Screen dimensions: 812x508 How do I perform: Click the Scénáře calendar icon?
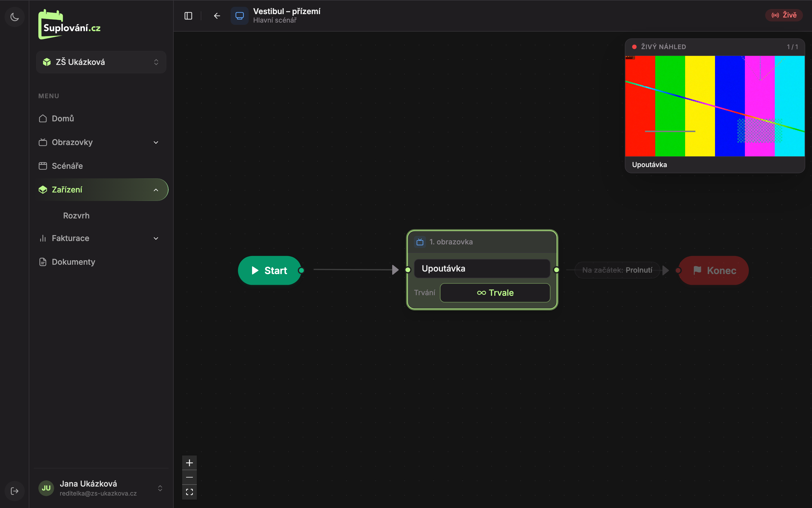tap(43, 166)
